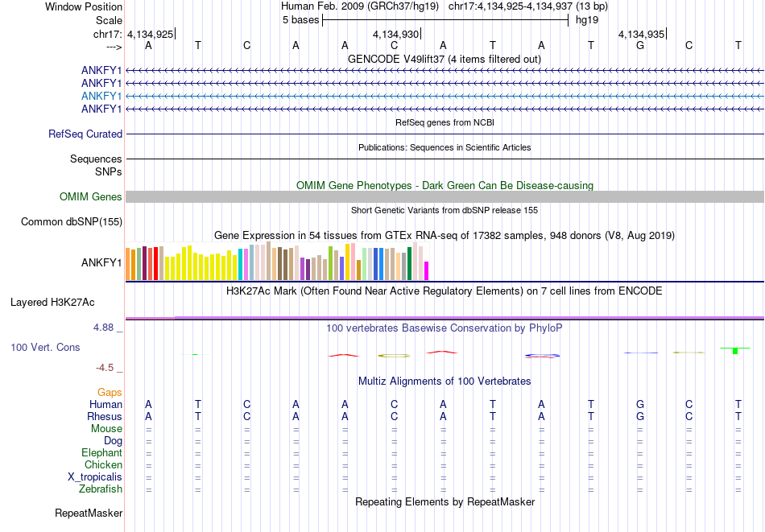Click the SNPs track label
This screenshot has width=765, height=532.
[109, 171]
